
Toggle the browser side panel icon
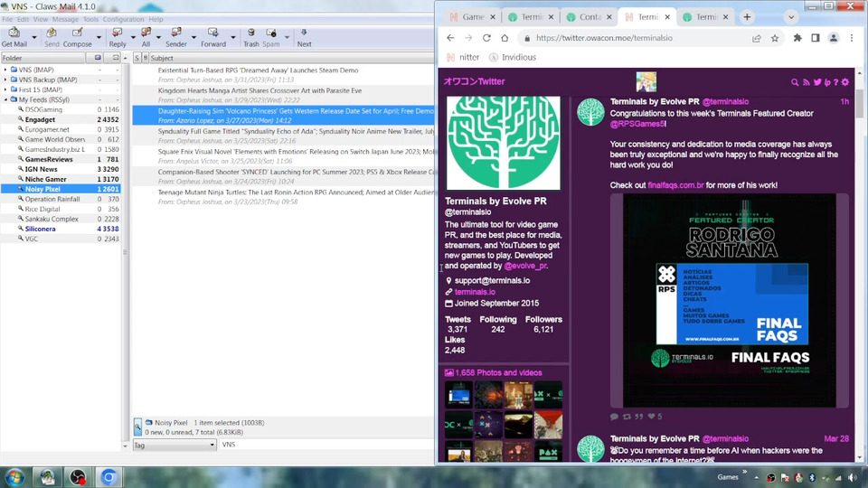[816, 38]
